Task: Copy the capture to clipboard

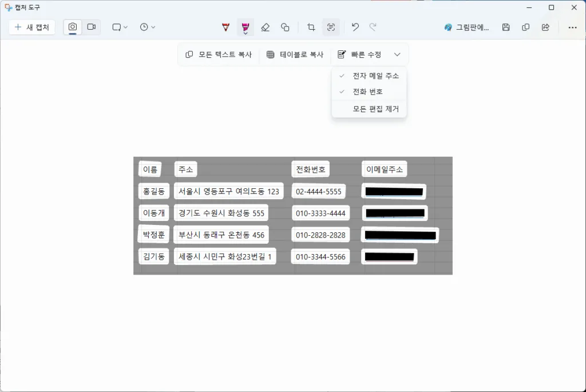Action: pyautogui.click(x=525, y=27)
